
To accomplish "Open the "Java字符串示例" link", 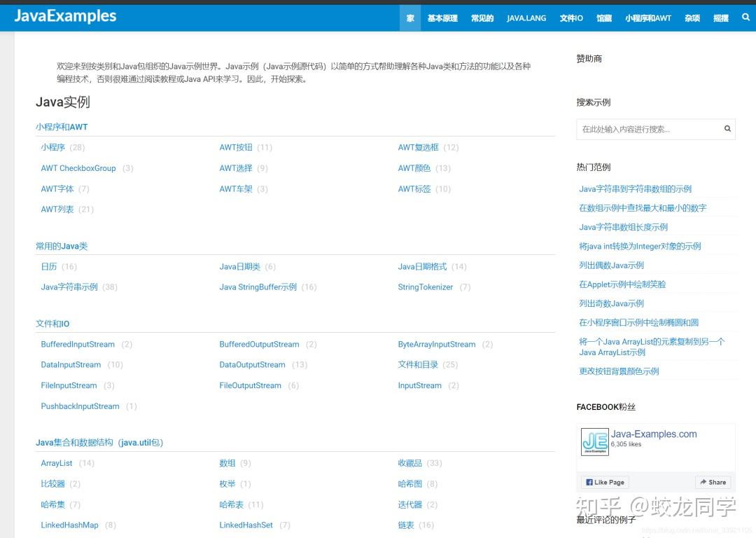I will point(69,287).
